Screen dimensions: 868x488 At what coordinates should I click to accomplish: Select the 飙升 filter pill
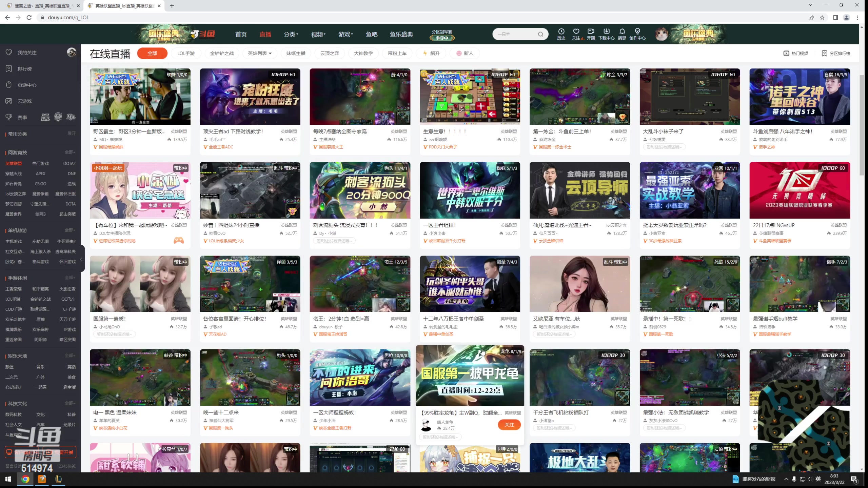(x=431, y=53)
